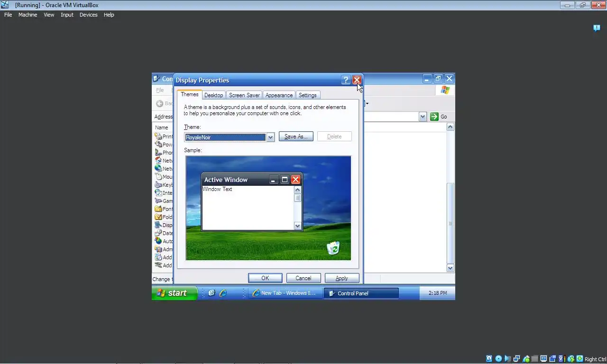Switch to New Tab Internet Explorer taskbar button
Viewport: 607px width, 364px height.
click(285, 293)
